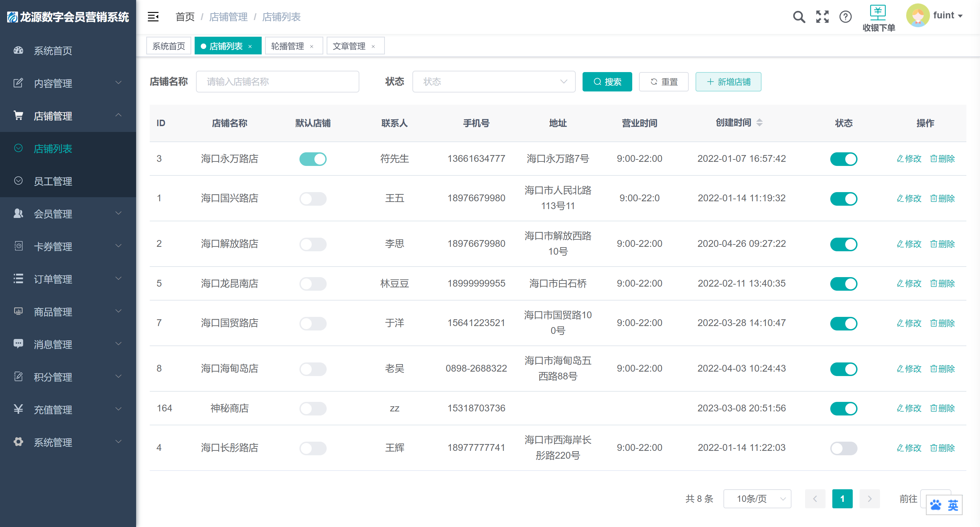Open the 状态 filter dropdown
This screenshot has height=527, width=980.
pos(493,81)
